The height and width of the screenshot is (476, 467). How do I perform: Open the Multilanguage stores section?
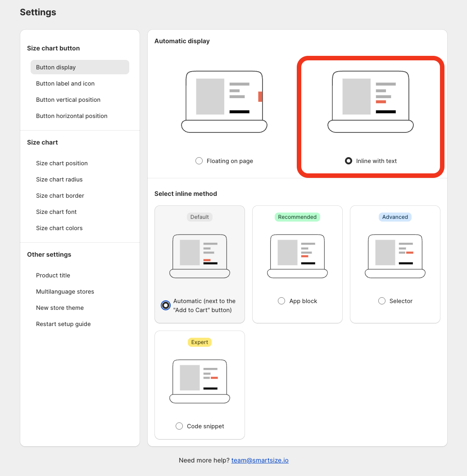coord(65,291)
